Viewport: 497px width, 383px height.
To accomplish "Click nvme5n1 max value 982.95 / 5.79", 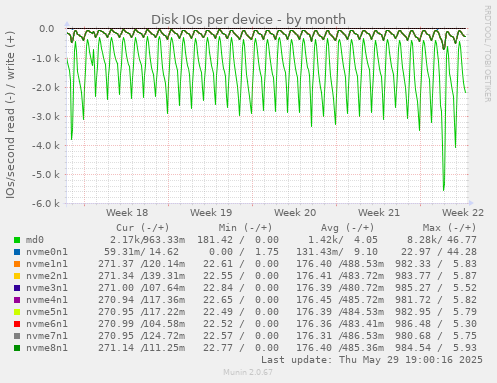I will [436, 312].
